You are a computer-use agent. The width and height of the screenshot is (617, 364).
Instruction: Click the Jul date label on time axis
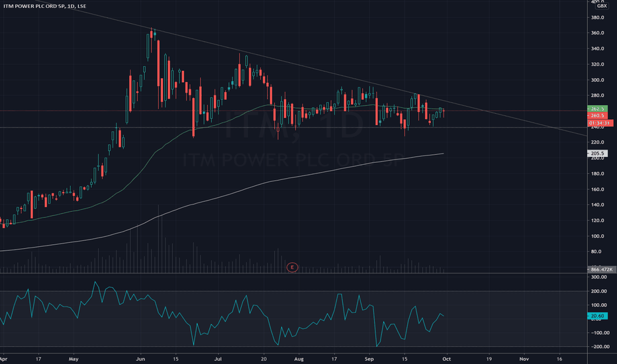(x=218, y=359)
